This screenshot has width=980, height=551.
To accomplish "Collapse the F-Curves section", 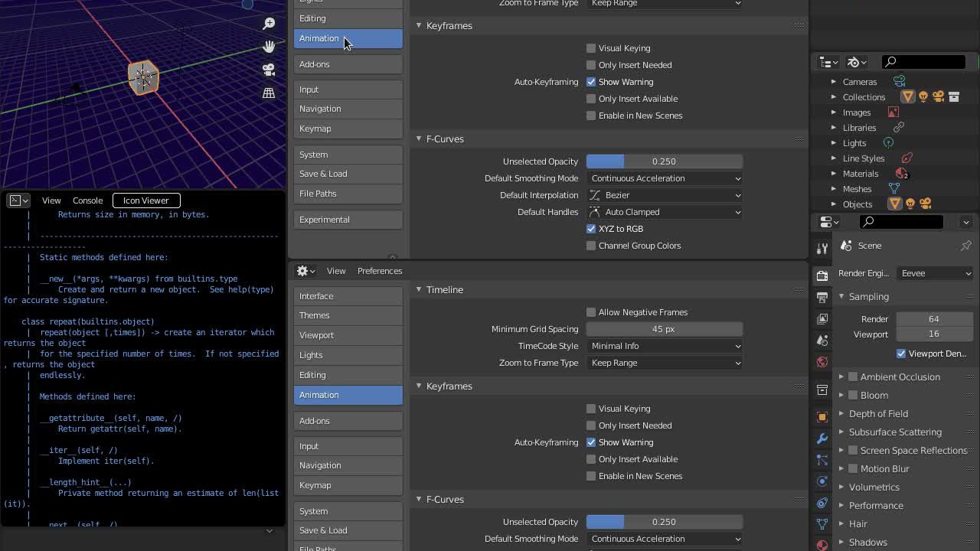I will (418, 139).
